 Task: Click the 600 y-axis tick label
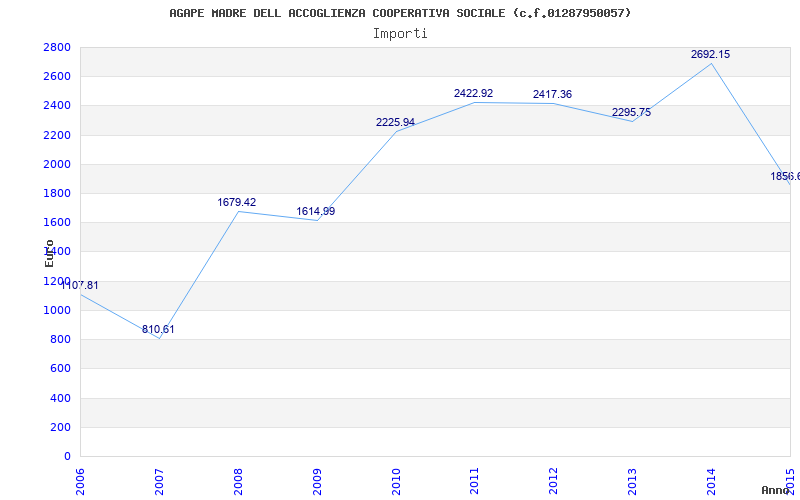coord(60,368)
